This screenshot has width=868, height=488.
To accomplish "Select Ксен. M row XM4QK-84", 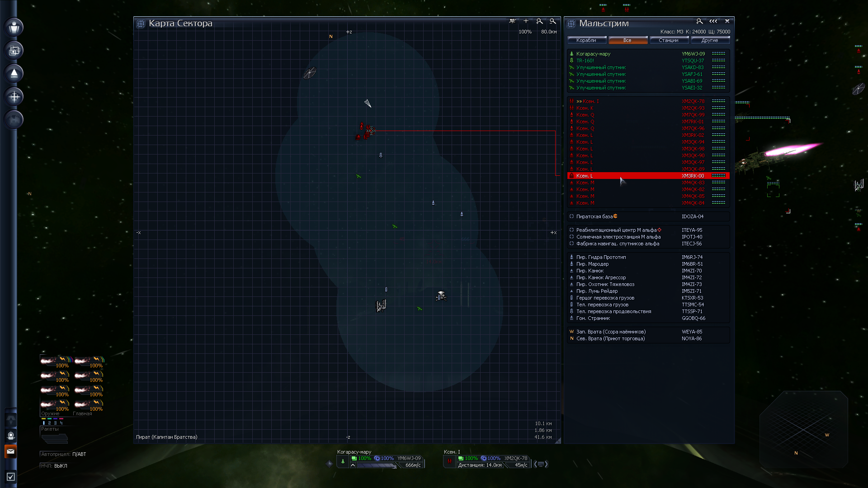I will tap(648, 203).
